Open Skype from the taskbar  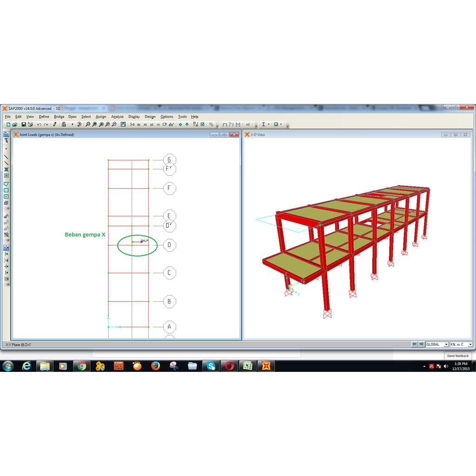click(211, 366)
